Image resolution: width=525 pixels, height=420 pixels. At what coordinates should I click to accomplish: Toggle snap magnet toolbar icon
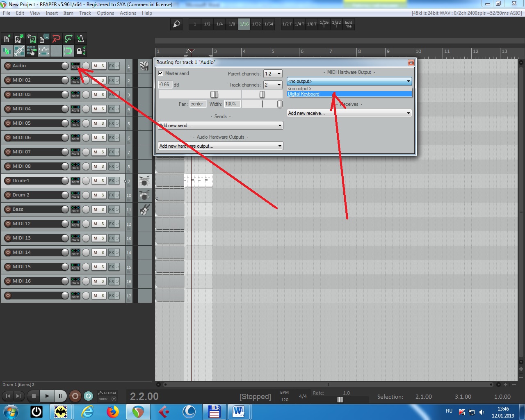coord(68,51)
